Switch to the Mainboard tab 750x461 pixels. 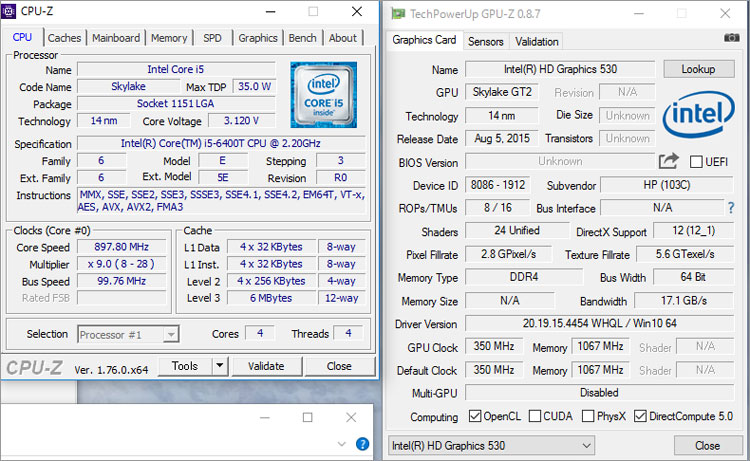116,38
